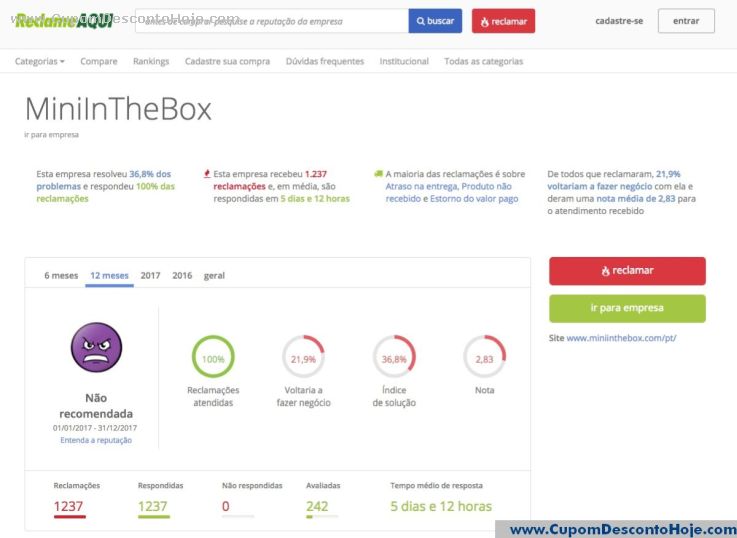This screenshot has height=538, width=737.
Task: Click the 01/01/2017 - 31/12/2017 date range
Action: (x=95, y=428)
